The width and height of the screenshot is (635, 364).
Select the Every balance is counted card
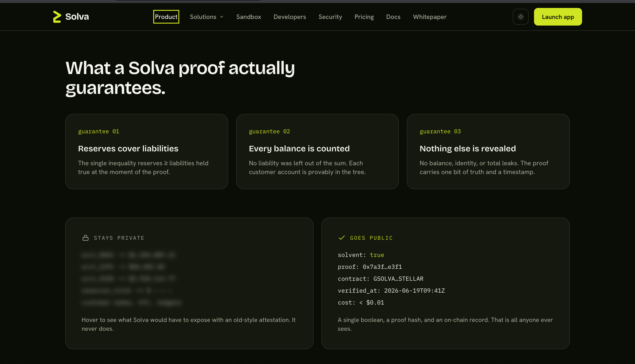coord(317,152)
